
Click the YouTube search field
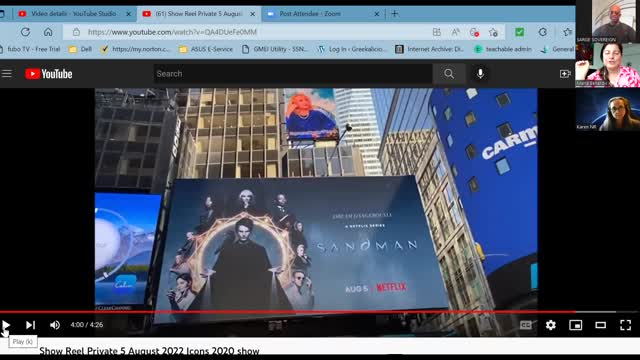[293, 74]
